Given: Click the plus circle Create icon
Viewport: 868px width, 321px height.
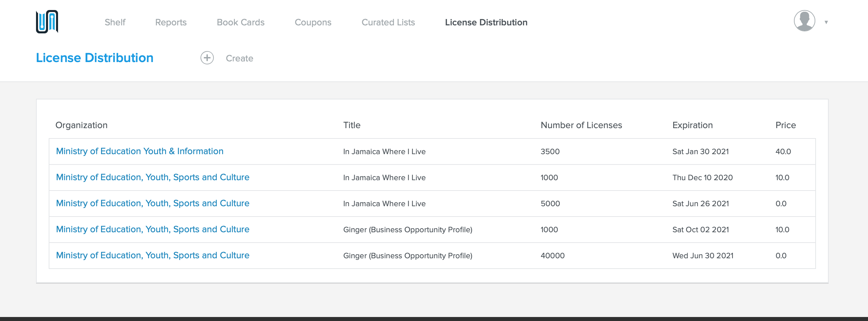Looking at the screenshot, I should (x=207, y=58).
